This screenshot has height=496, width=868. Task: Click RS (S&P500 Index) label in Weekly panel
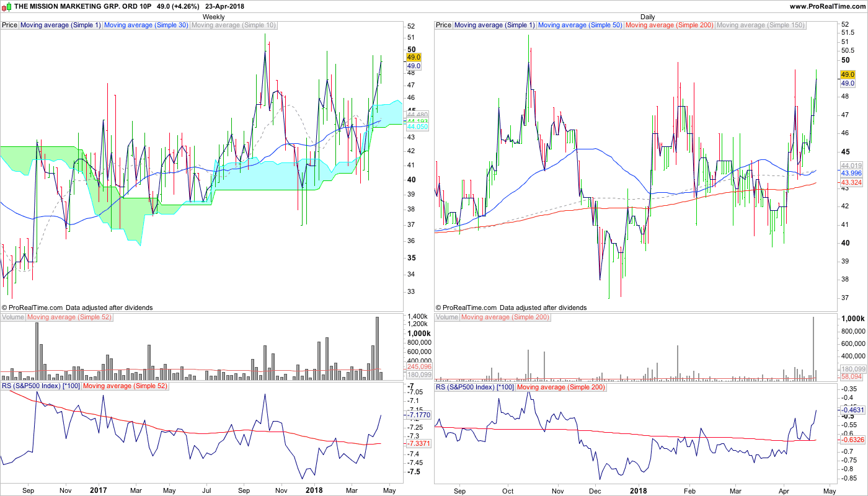41,387
